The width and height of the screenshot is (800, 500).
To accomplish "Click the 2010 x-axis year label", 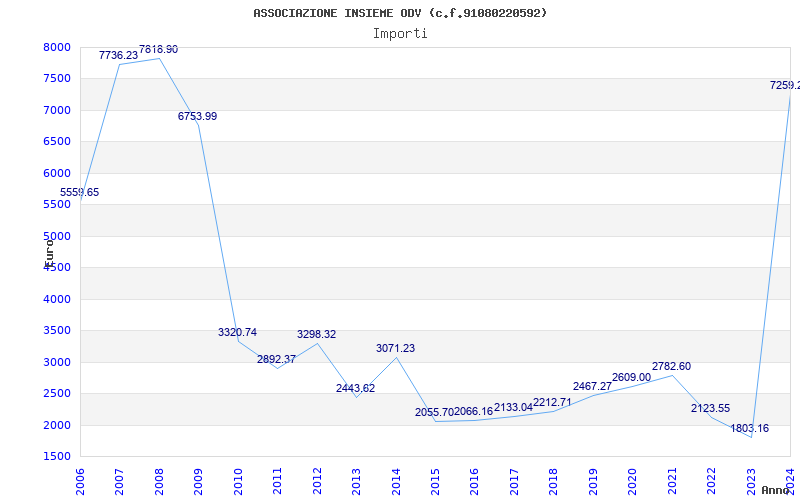I will (x=238, y=482).
